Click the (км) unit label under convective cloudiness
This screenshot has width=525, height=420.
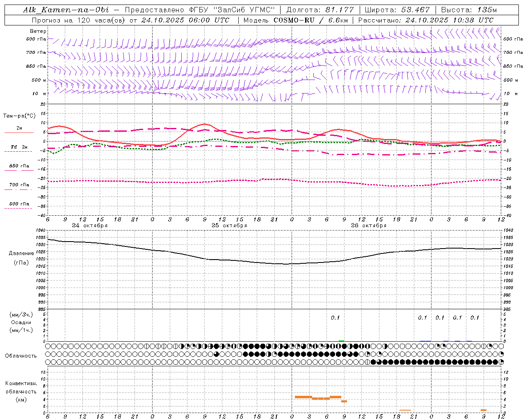pos(21,399)
